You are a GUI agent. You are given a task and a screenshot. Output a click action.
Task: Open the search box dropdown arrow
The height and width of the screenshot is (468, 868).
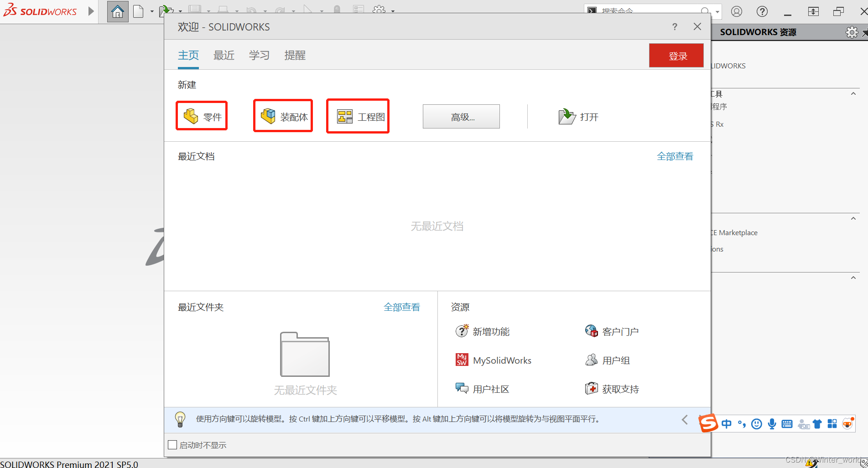pyautogui.click(x=717, y=11)
